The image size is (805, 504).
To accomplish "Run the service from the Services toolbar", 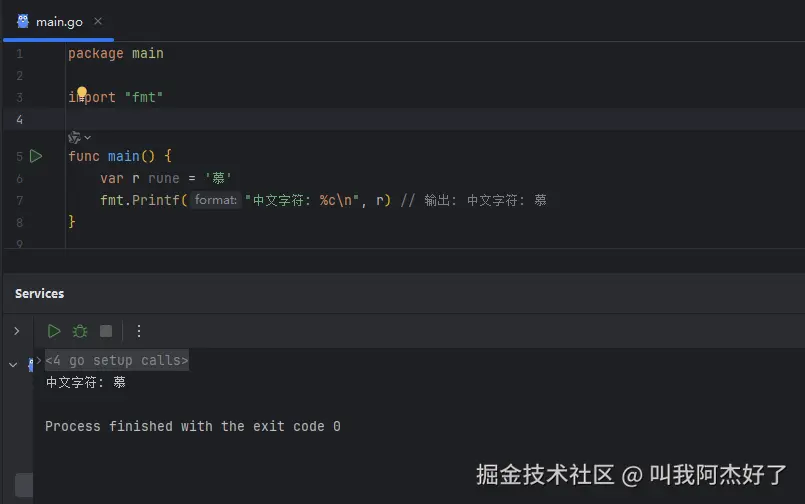I will point(54,331).
